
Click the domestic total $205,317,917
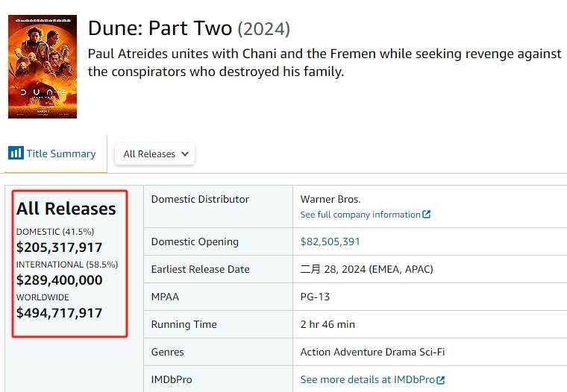[59, 247]
